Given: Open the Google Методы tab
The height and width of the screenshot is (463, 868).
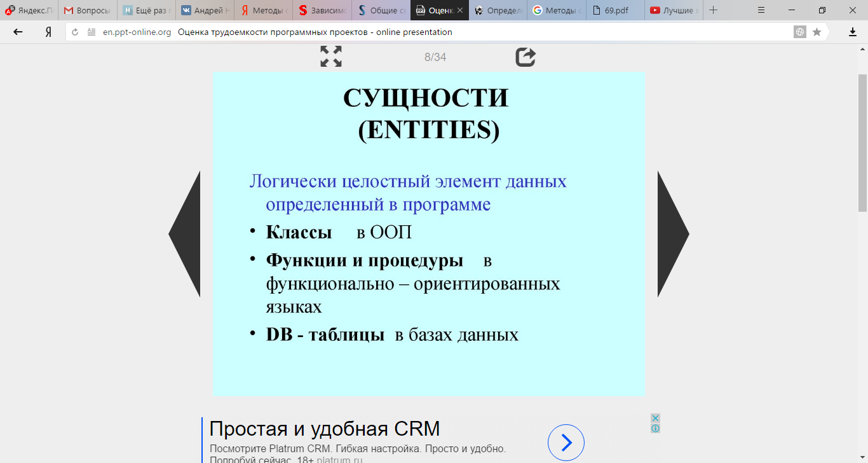Looking at the screenshot, I should tap(557, 10).
